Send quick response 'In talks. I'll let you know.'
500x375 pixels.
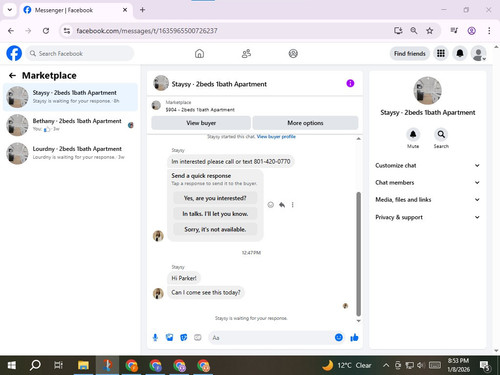[x=215, y=214]
